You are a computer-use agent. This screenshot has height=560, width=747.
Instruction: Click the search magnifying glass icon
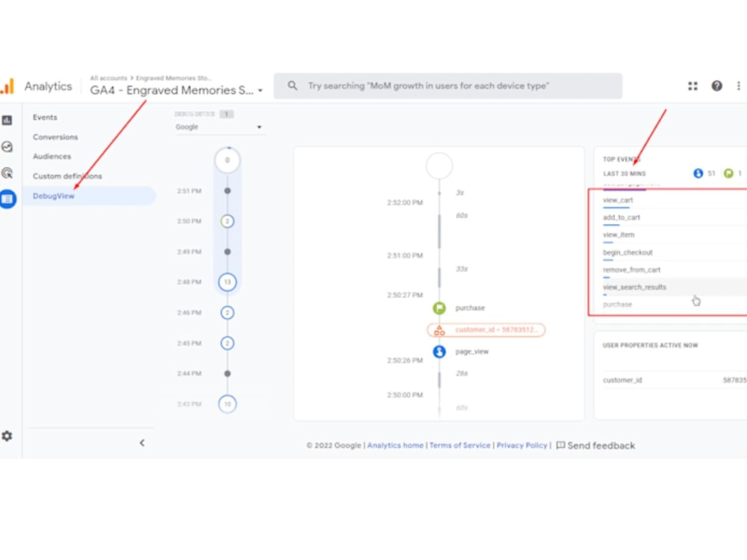pos(292,85)
